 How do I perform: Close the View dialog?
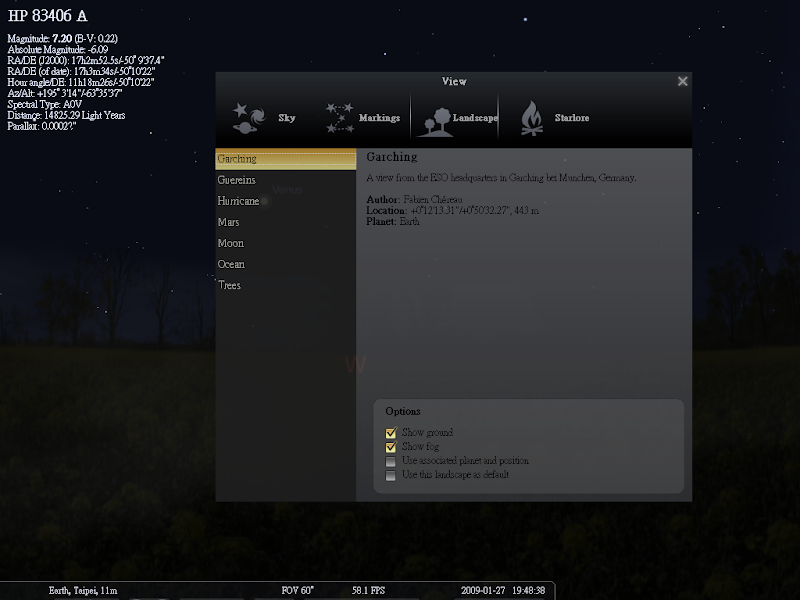[683, 81]
